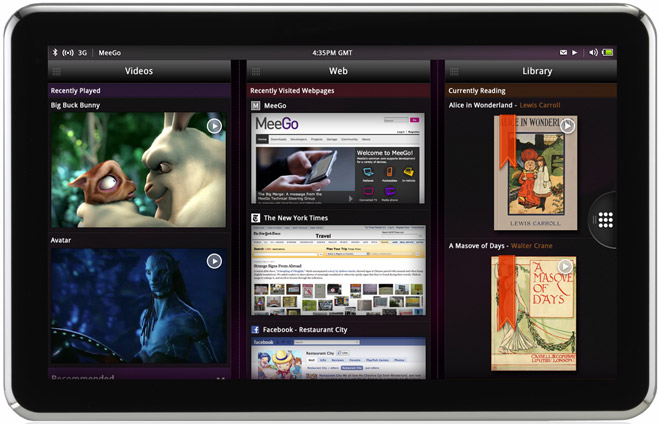Open A Masque of Days play button

(x=565, y=266)
